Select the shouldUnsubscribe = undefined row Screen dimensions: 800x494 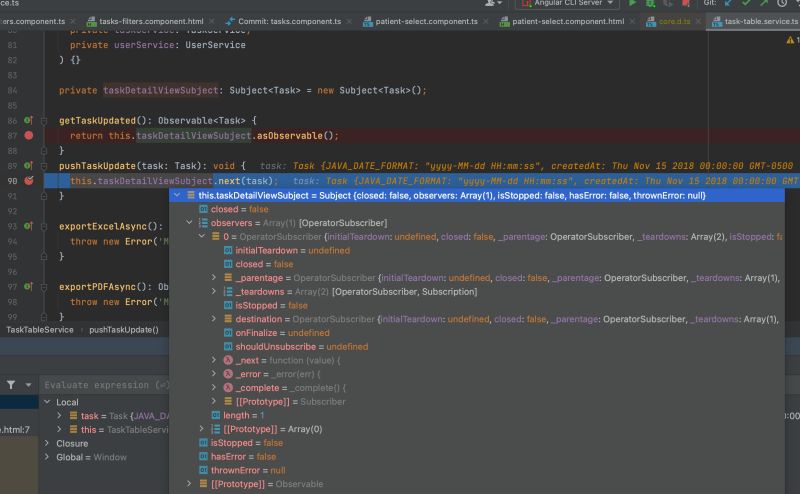477,347
